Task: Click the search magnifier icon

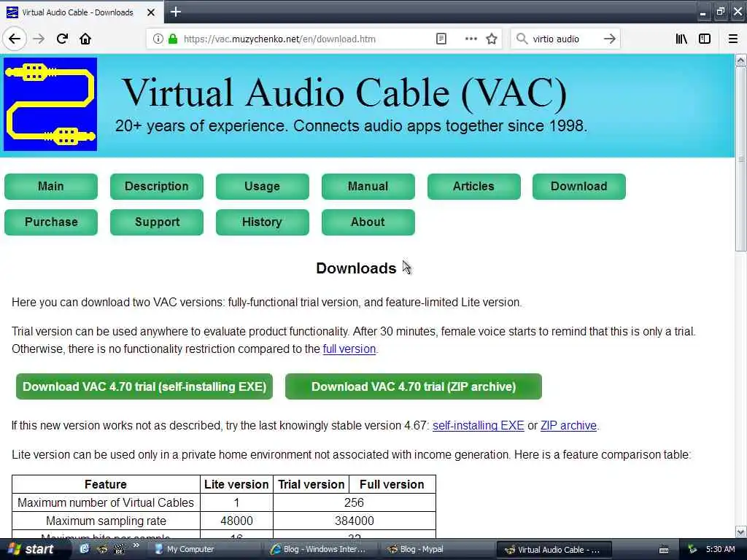Action: [x=522, y=39]
